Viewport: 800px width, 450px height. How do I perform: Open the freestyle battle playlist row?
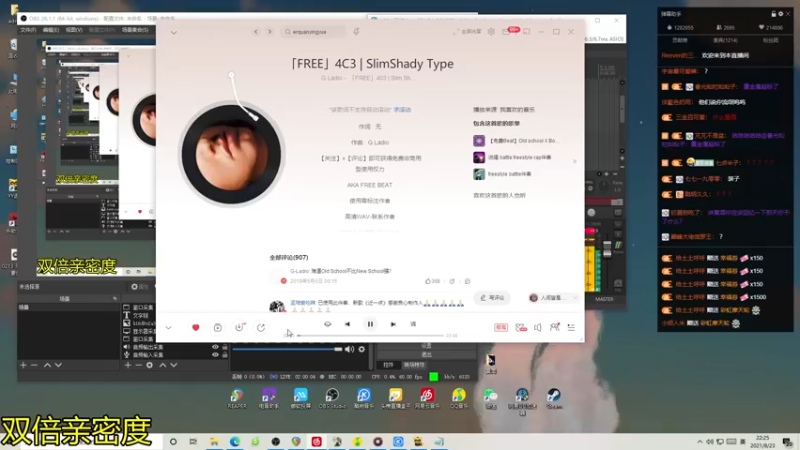tap(503, 174)
